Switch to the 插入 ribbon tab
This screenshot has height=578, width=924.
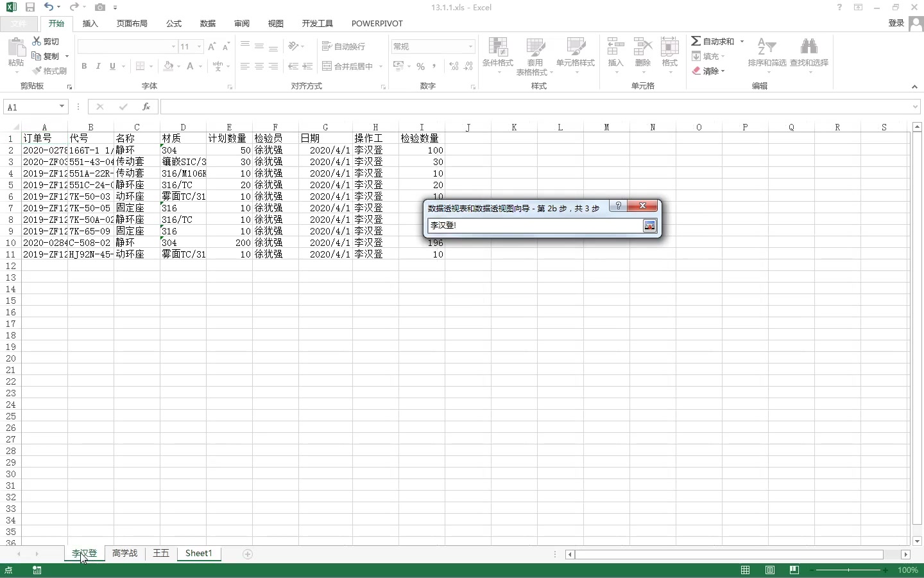90,23
